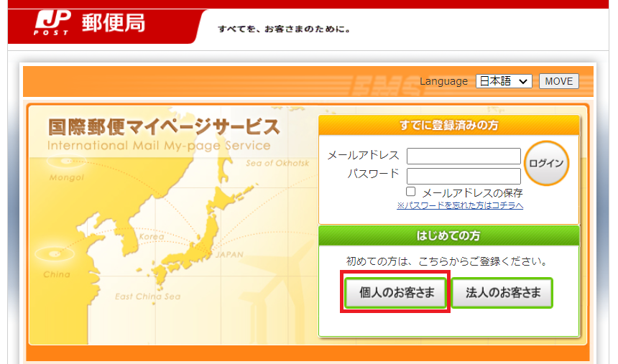Open the Language dropdown showing 日本語

(x=504, y=81)
